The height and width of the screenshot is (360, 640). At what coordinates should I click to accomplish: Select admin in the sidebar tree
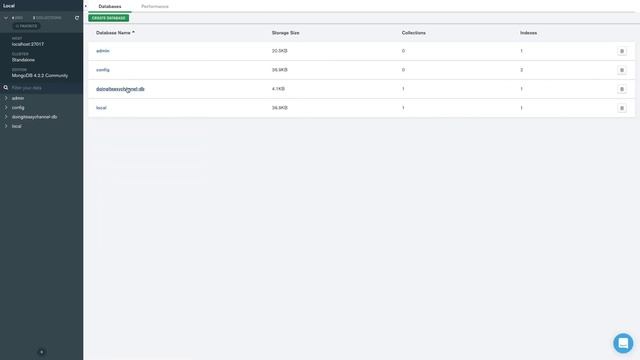click(x=18, y=98)
